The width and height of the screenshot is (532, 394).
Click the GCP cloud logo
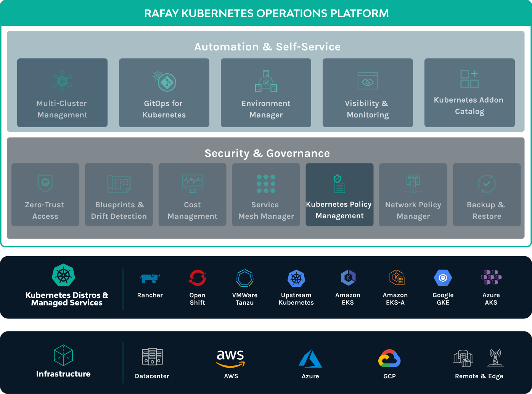389,359
